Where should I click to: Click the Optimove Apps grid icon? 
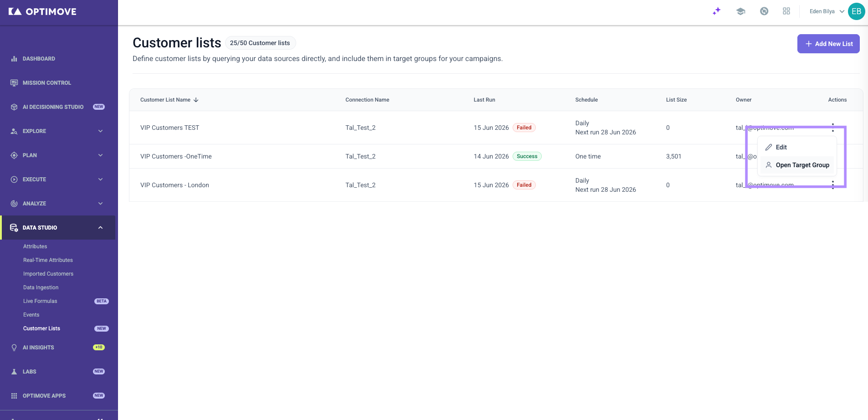click(14, 396)
